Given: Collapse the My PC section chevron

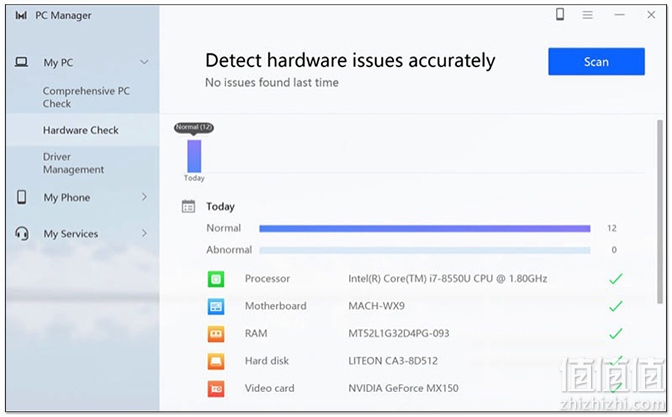Looking at the screenshot, I should click(144, 62).
